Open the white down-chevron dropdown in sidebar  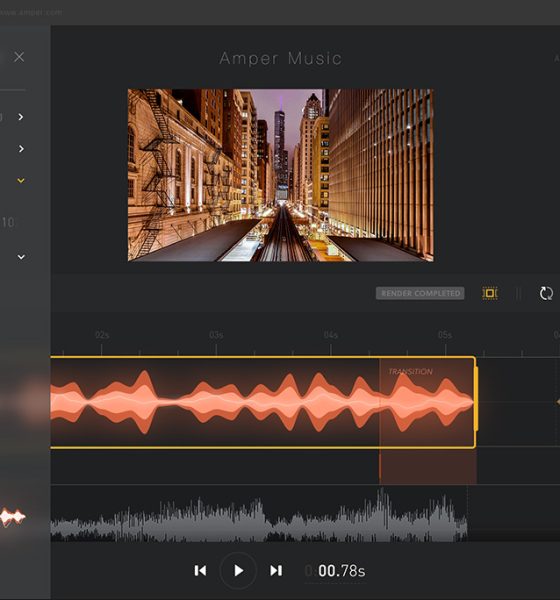[21, 257]
